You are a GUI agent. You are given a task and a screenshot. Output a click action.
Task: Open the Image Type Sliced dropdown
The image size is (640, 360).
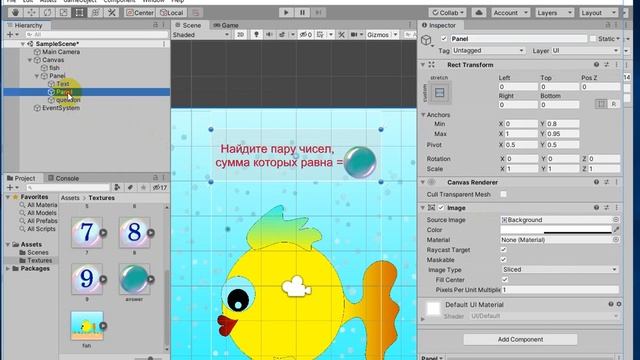(560, 269)
